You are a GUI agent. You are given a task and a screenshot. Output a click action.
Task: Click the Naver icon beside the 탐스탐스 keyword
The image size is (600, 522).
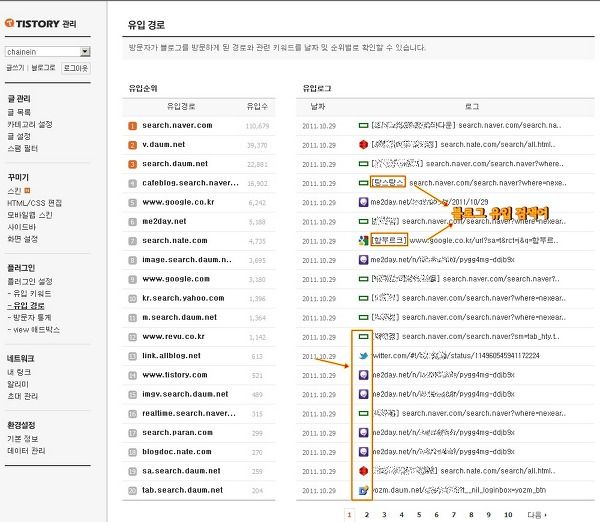point(363,183)
